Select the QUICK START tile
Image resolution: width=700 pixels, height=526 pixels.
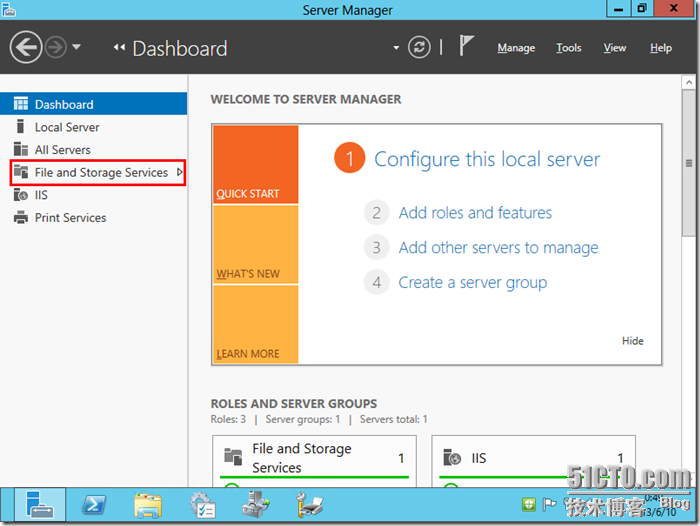point(255,164)
